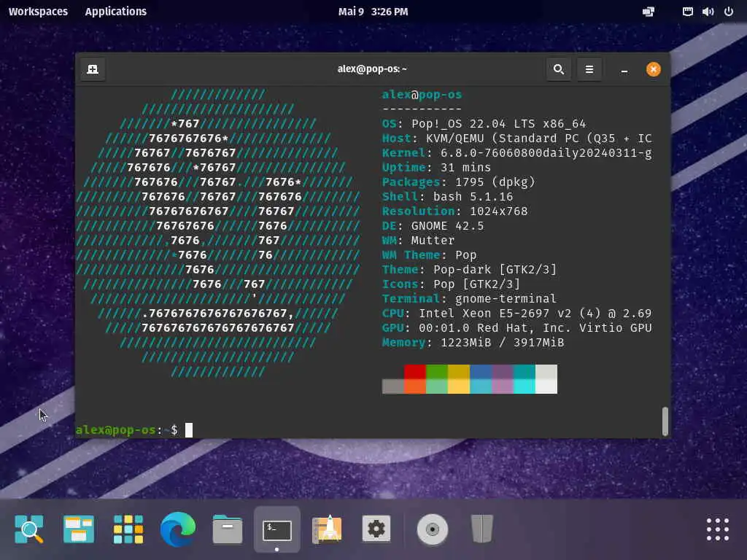This screenshot has width=747, height=560.
Task: Open the terminal search icon
Action: (x=558, y=69)
